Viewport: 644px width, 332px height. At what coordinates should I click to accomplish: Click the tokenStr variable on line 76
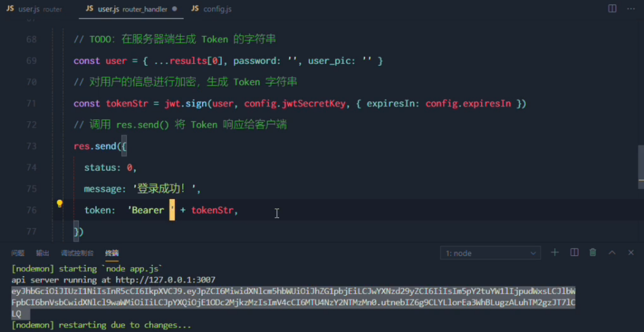[x=212, y=210]
